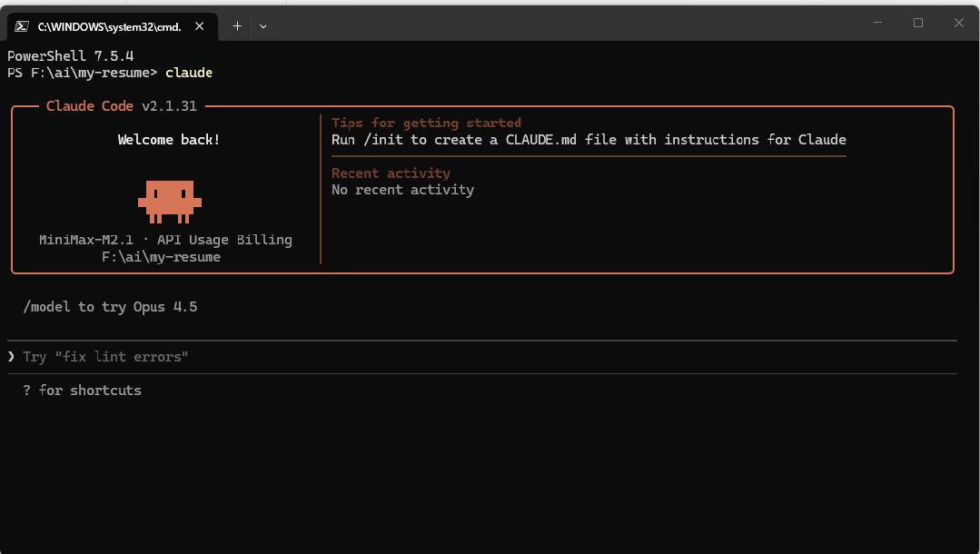Click the 'PS F:\ai\my-resume>' prompt

click(83, 74)
